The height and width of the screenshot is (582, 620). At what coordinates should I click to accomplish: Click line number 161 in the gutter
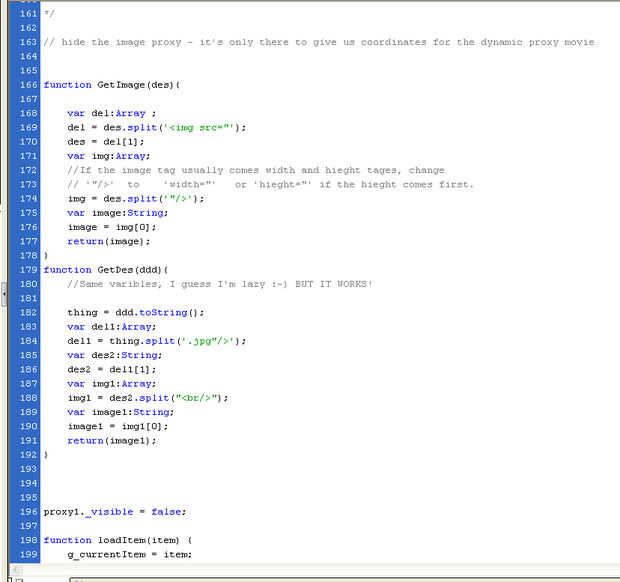click(x=28, y=14)
